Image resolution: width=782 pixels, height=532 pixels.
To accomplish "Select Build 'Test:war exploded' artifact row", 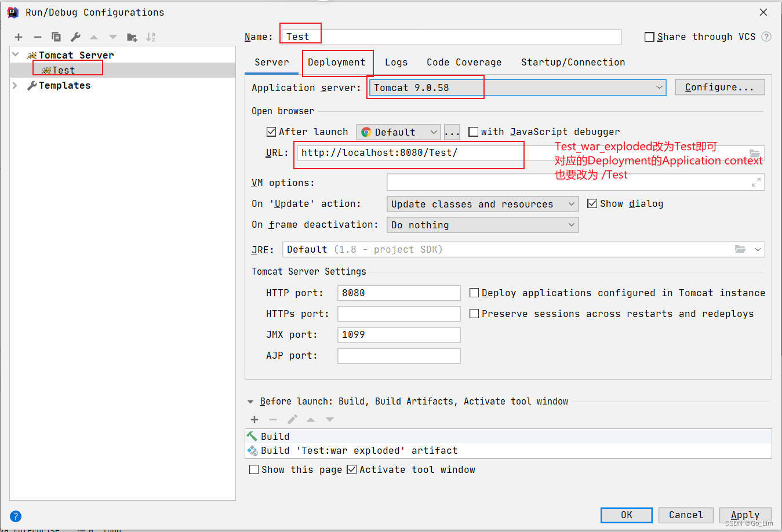I will pyautogui.click(x=508, y=450).
